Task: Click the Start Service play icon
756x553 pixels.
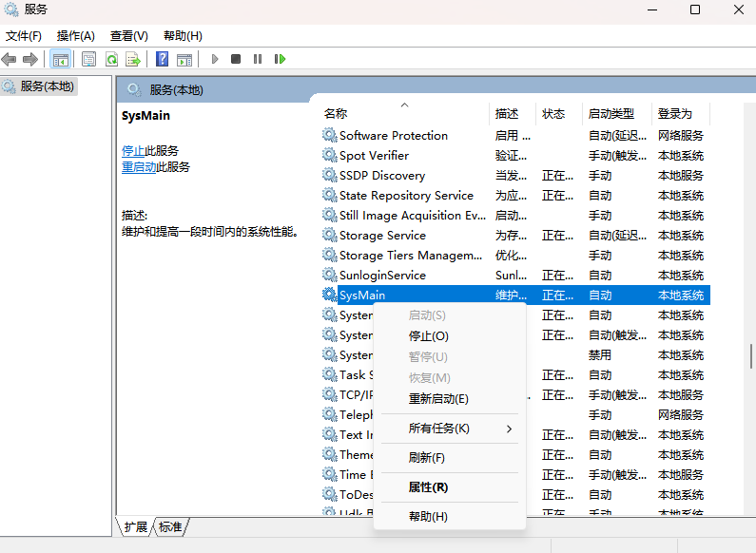Action: 215,59
